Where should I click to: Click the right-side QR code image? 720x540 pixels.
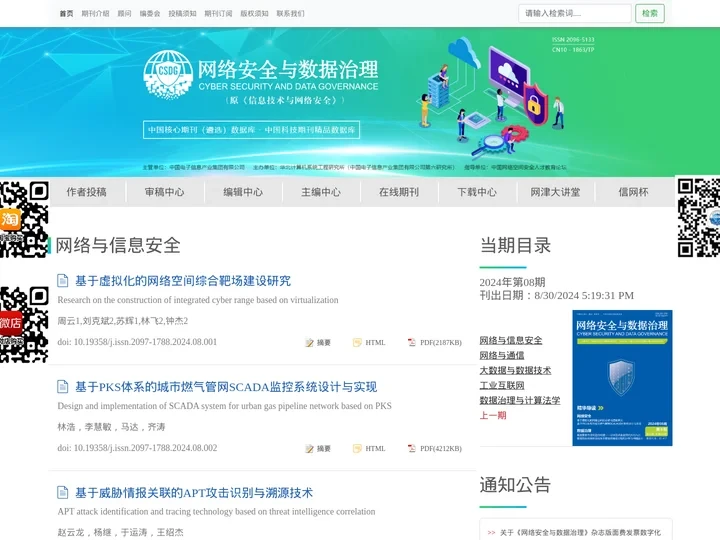(x=699, y=217)
